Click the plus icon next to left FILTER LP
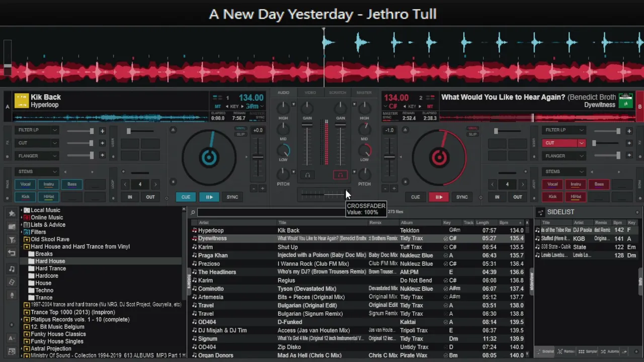Viewport: 644px width, 362px height. point(102,131)
